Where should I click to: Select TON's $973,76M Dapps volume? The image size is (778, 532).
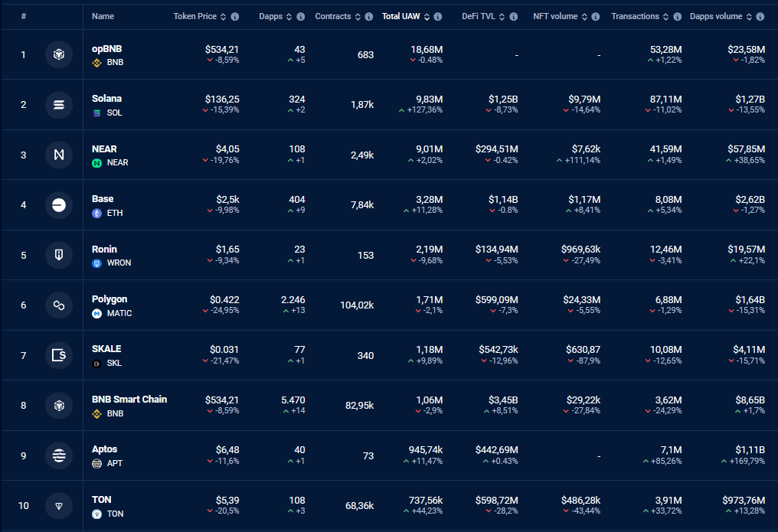[x=744, y=501]
